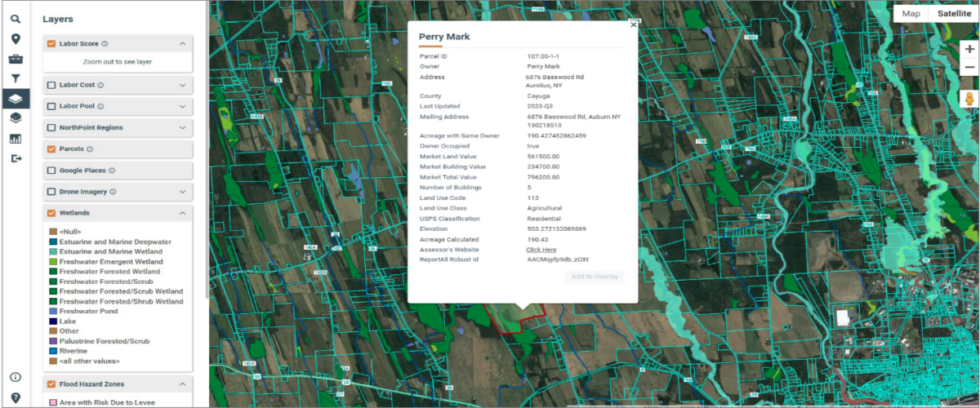Enable the Google Places layer checkbox

[x=51, y=171]
